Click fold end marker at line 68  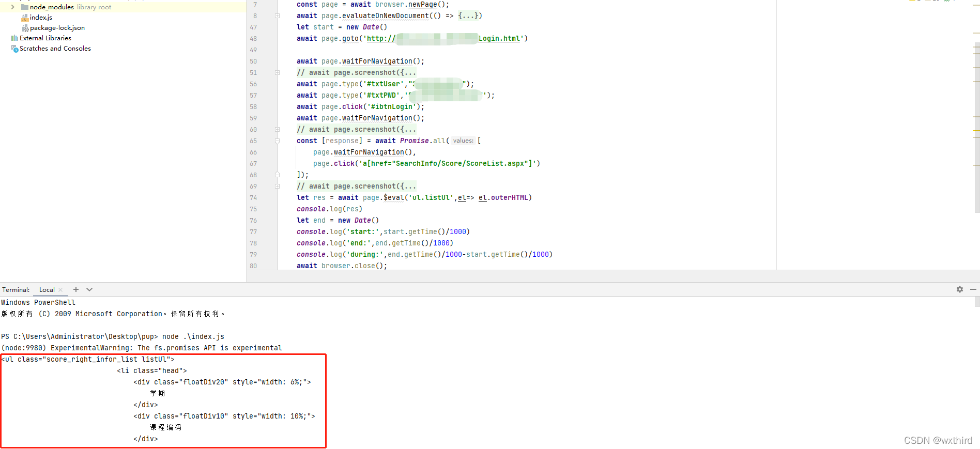pyautogui.click(x=277, y=175)
